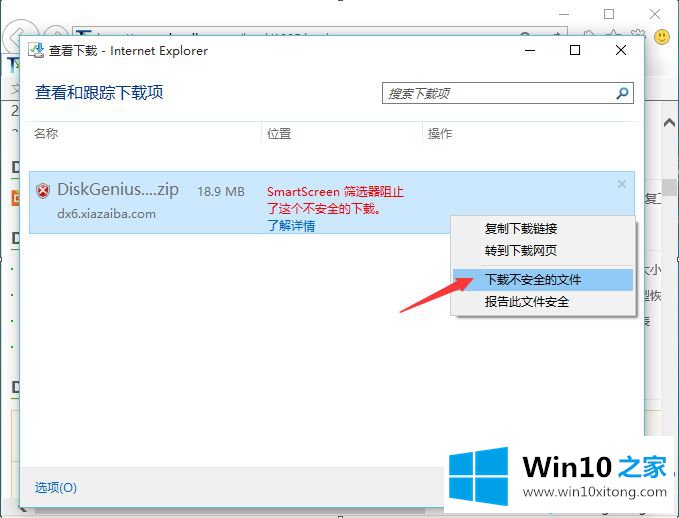Click the search magnifier icon in downloads
The image size is (679, 518).
tap(622, 93)
